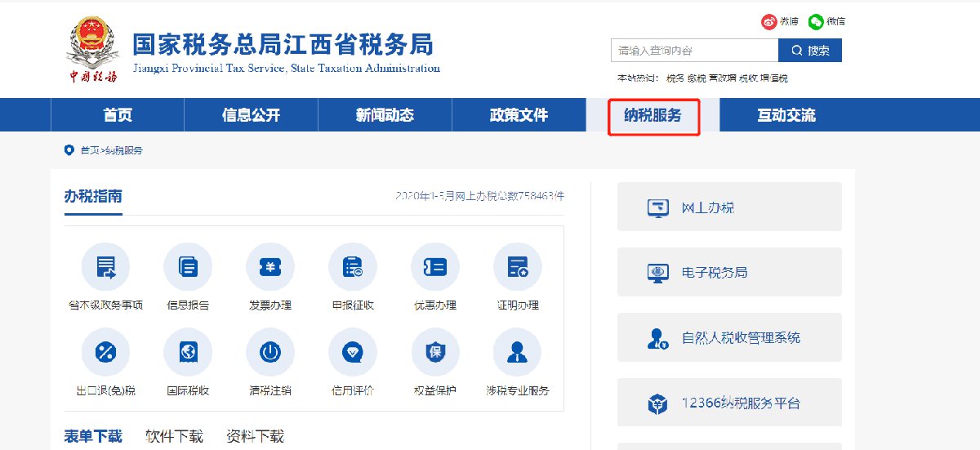Select the 权益保护 shield icon

[x=435, y=353]
